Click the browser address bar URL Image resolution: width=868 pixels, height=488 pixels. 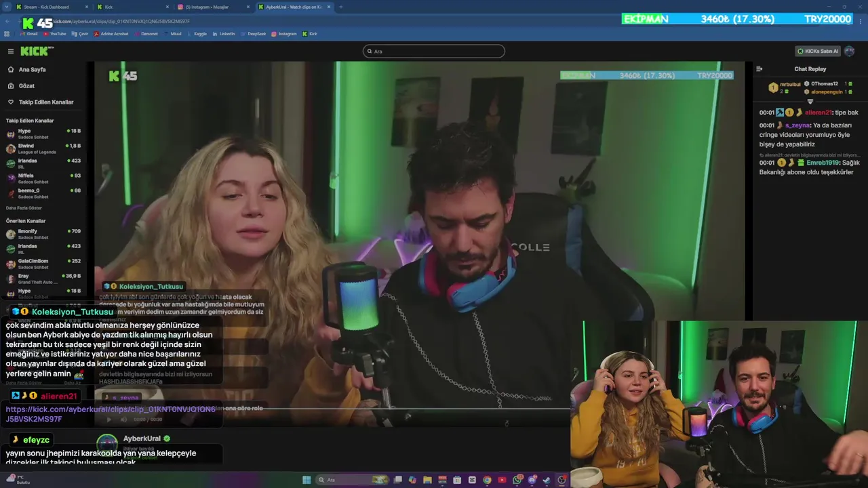[x=121, y=21]
